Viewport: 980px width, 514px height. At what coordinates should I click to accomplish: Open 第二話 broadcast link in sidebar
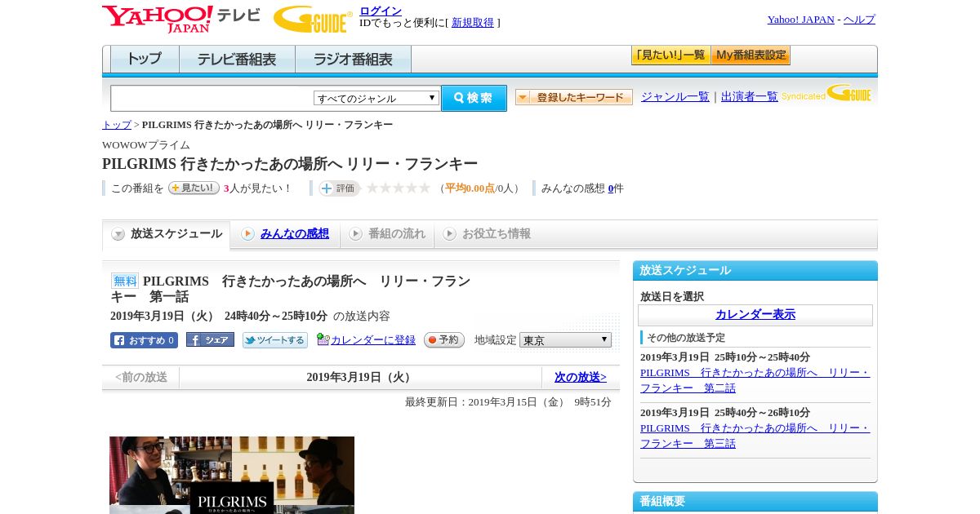pos(755,380)
